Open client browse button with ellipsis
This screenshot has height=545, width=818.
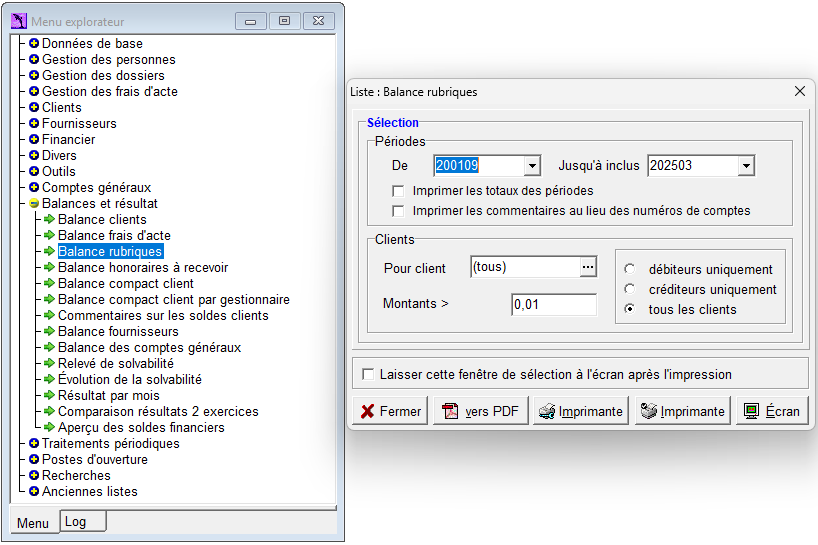(x=588, y=267)
